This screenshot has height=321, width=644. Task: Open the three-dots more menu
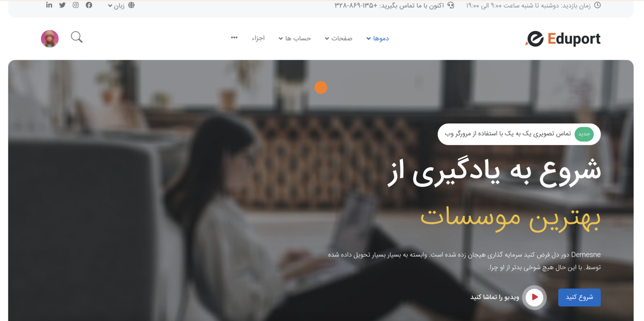click(x=235, y=37)
